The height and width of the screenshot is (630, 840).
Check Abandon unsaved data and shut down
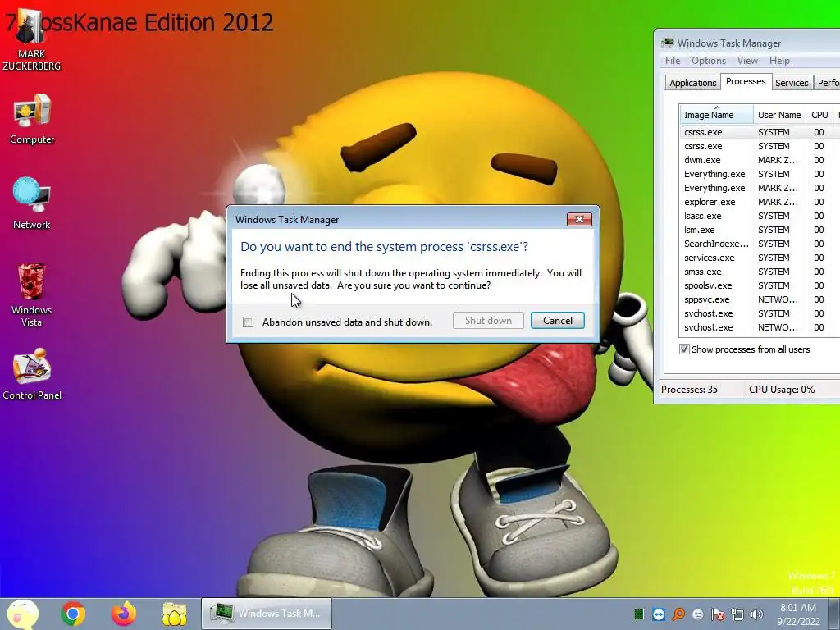(248, 322)
